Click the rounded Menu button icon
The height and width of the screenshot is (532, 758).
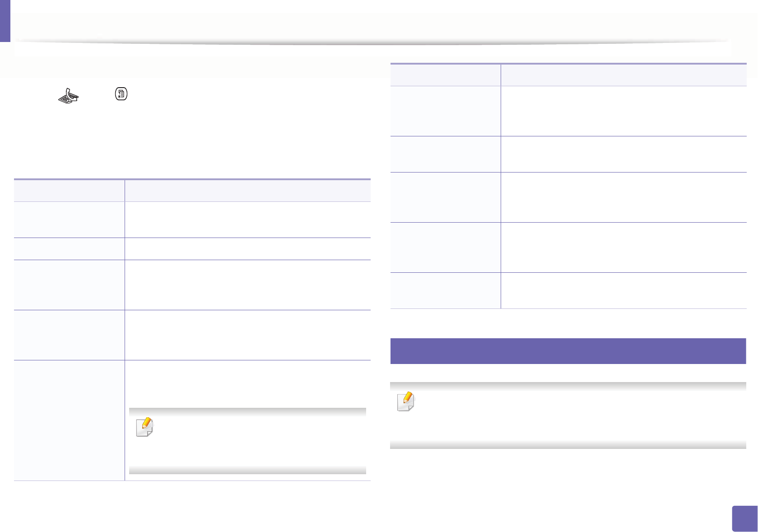tap(121, 94)
